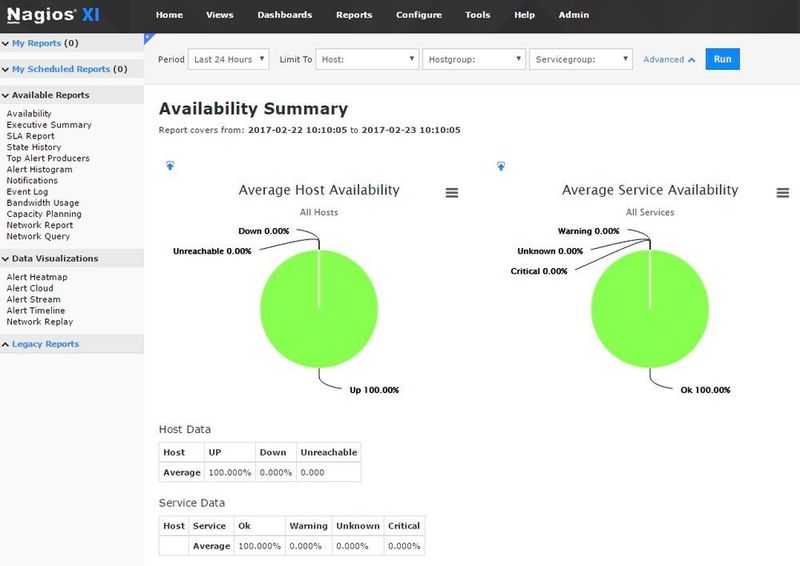Click the pin icon above the host availability chart
The image size is (800, 566).
pos(170,165)
